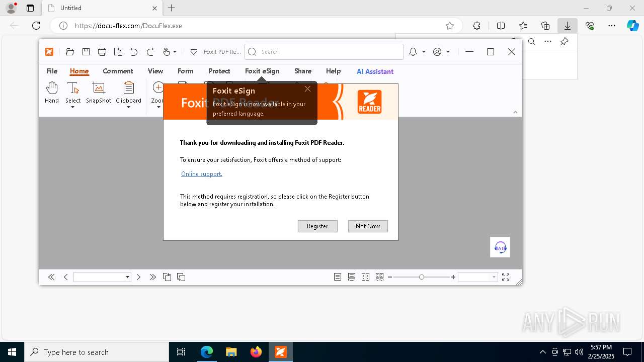The image size is (644, 362).
Task: Open the Online support link
Action: [x=202, y=174]
